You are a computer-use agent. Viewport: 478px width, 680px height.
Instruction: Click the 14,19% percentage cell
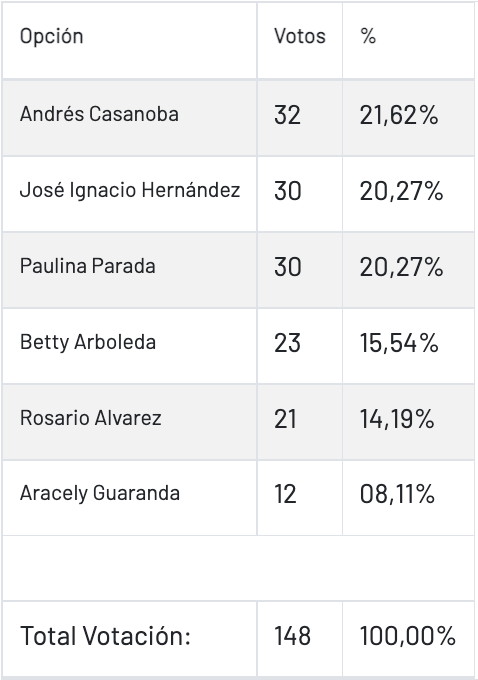pos(409,422)
